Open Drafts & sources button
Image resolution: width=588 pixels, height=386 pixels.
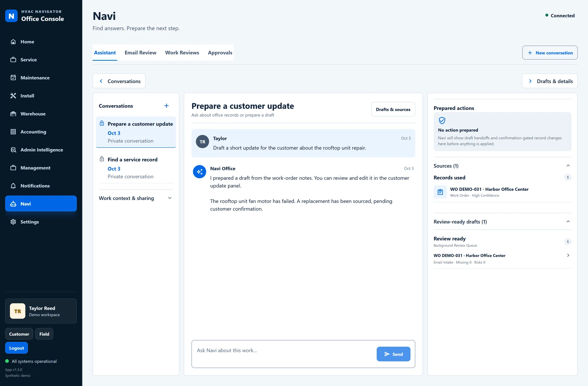(393, 109)
